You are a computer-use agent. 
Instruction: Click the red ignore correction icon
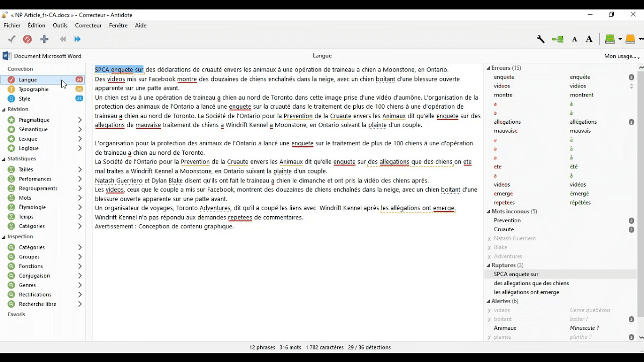28,39
